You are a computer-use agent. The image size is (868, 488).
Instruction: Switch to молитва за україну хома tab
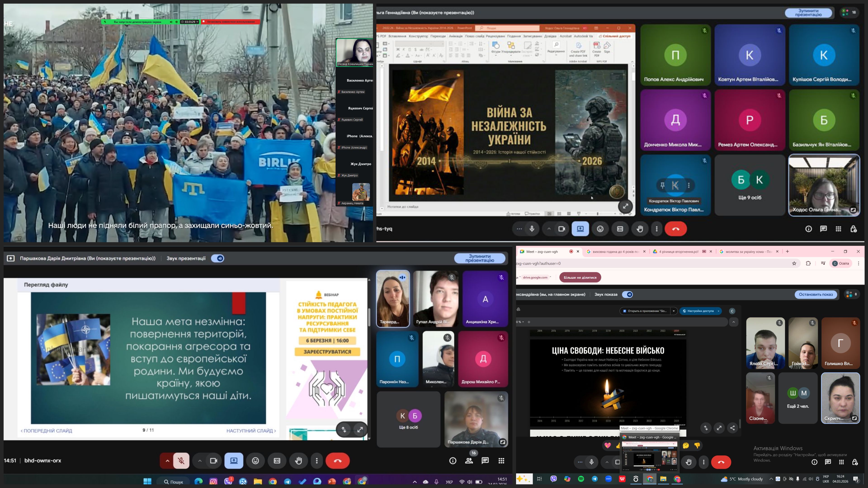[748, 252]
